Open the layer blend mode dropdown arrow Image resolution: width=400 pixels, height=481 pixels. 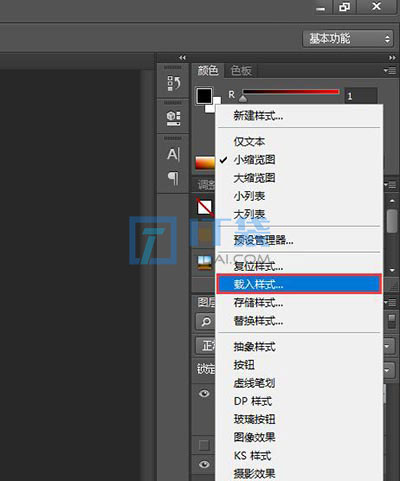pyautogui.click(x=388, y=346)
